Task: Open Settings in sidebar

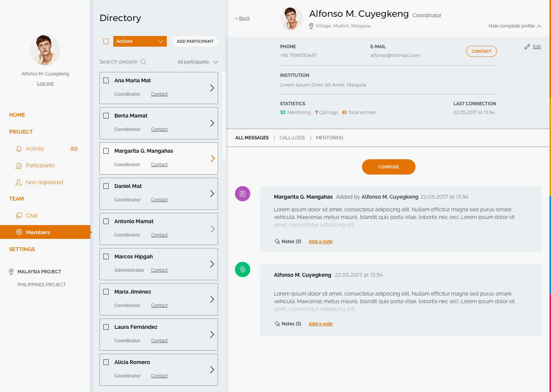Action: pos(22,249)
